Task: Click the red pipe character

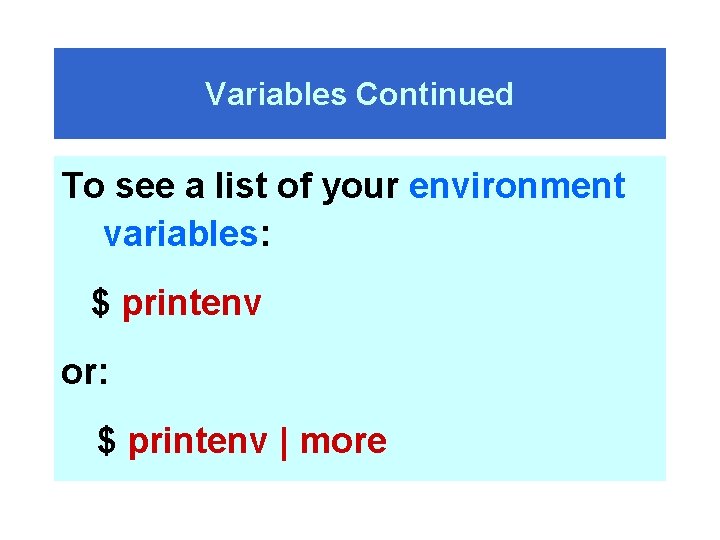Action: pyautogui.click(x=283, y=443)
